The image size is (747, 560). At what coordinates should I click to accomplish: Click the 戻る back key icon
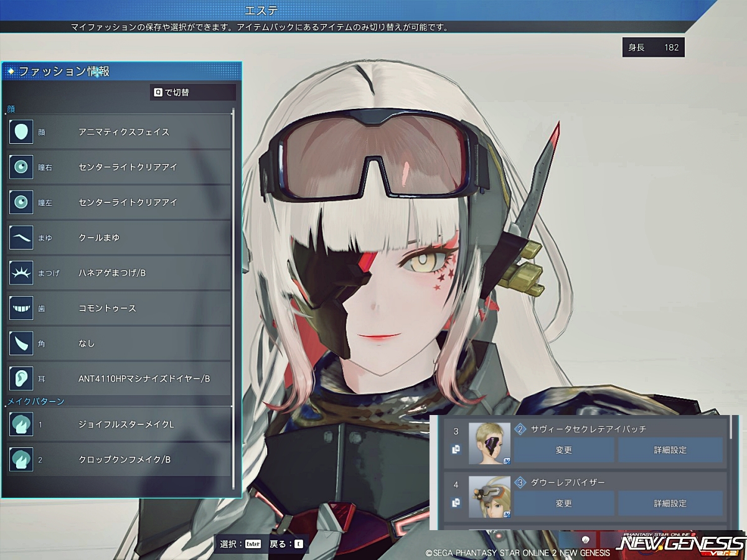pyautogui.click(x=299, y=544)
